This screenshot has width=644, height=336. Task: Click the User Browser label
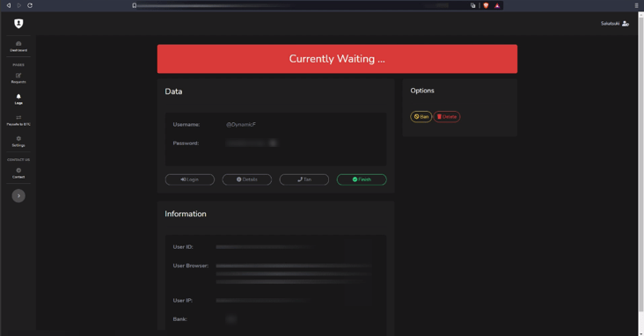(x=191, y=266)
